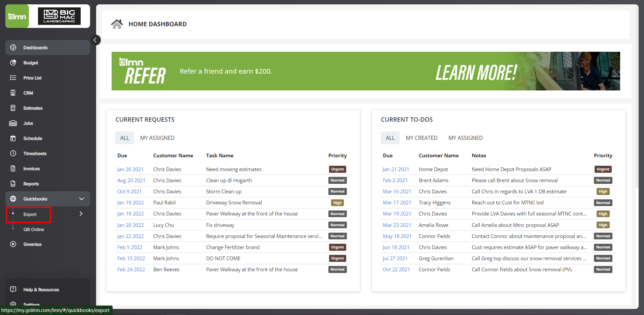Open Help & Resources menu item

point(41,289)
